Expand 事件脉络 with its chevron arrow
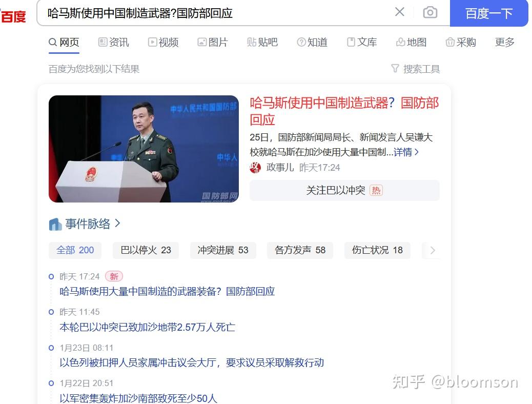 pyautogui.click(x=117, y=224)
